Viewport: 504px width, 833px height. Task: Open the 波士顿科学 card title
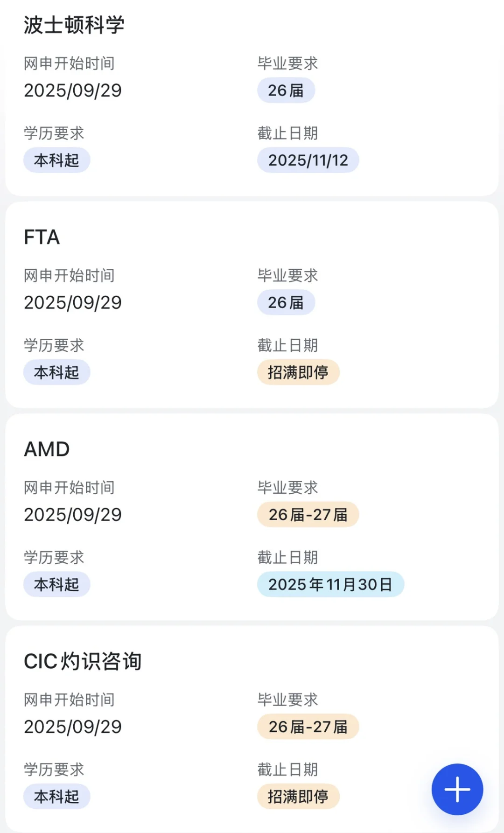coord(74,25)
